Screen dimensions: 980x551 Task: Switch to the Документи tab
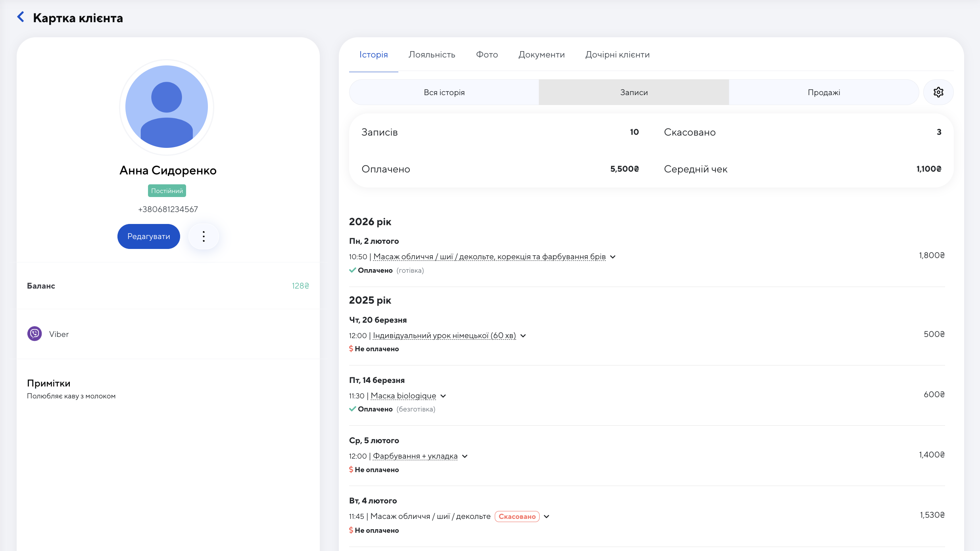[541, 55]
